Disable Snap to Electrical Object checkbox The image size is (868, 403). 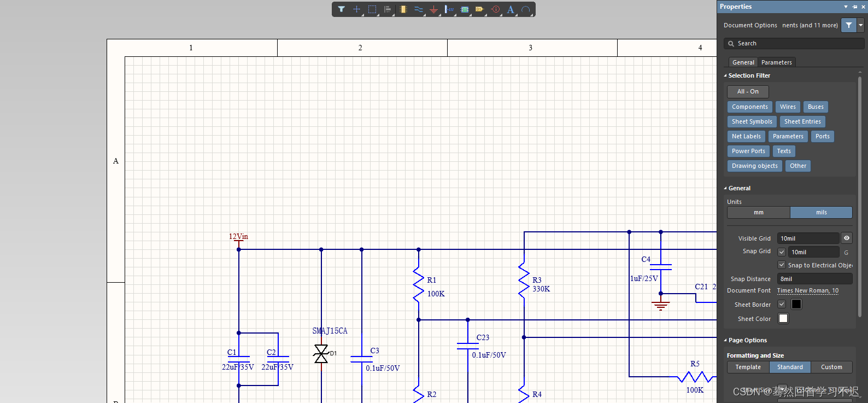(782, 265)
